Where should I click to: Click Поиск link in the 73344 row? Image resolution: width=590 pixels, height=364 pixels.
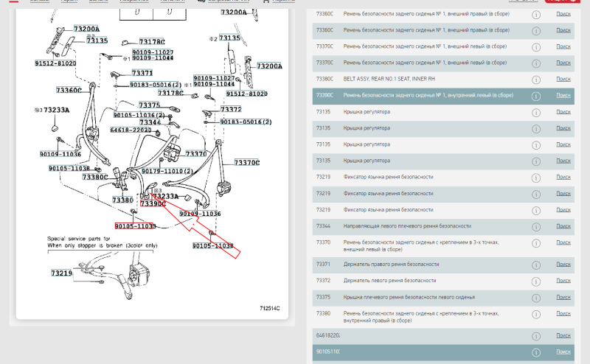click(x=563, y=226)
